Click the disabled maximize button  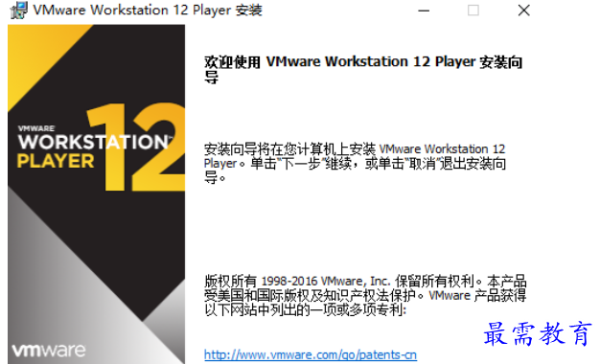(473, 11)
